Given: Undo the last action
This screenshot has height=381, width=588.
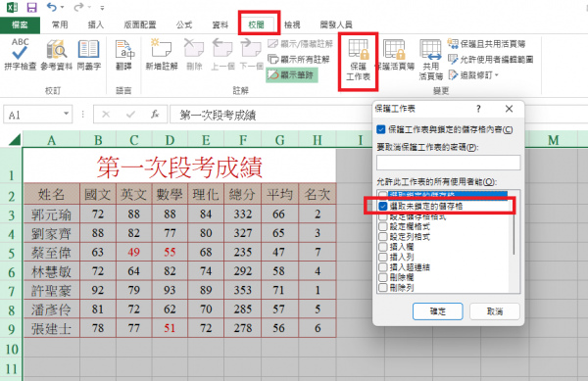Looking at the screenshot, I should click(x=52, y=7).
